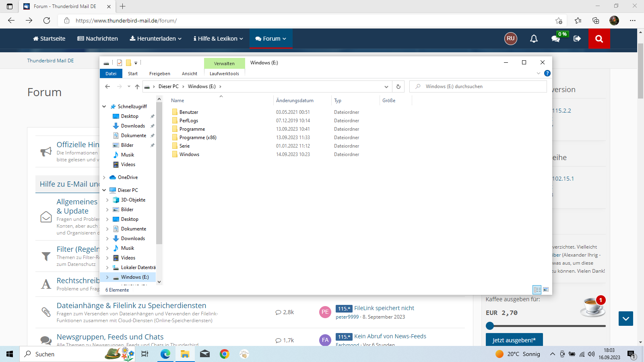Open the Dateianhänge & Filelink forum link

click(x=131, y=306)
